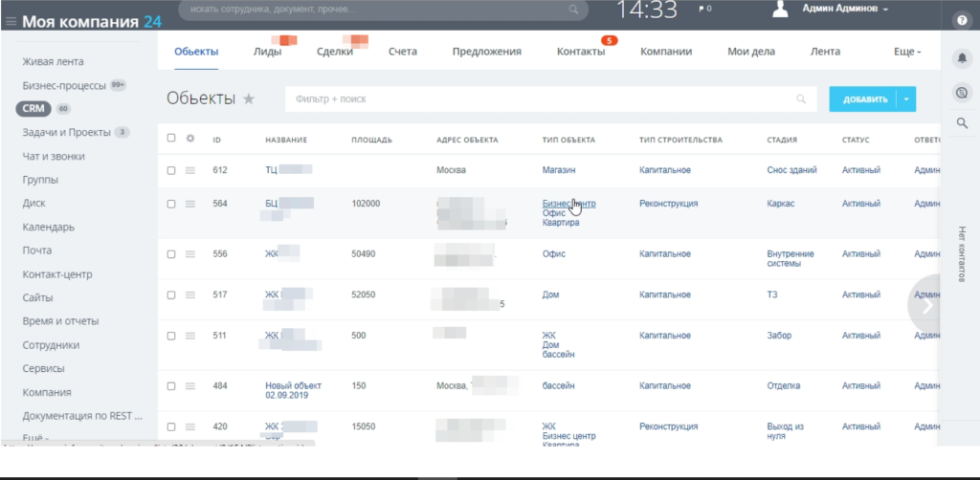Check the row checkbox for ID 612
Screen dimensions: 980x480
point(171,170)
